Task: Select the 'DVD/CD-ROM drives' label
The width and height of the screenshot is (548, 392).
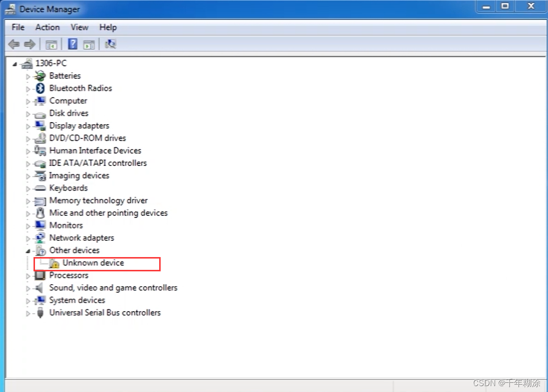Action: point(87,138)
